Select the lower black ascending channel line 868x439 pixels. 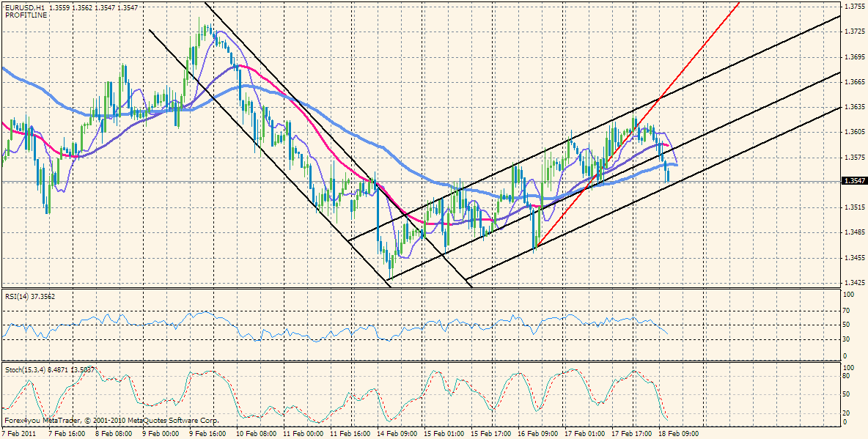coord(653,193)
